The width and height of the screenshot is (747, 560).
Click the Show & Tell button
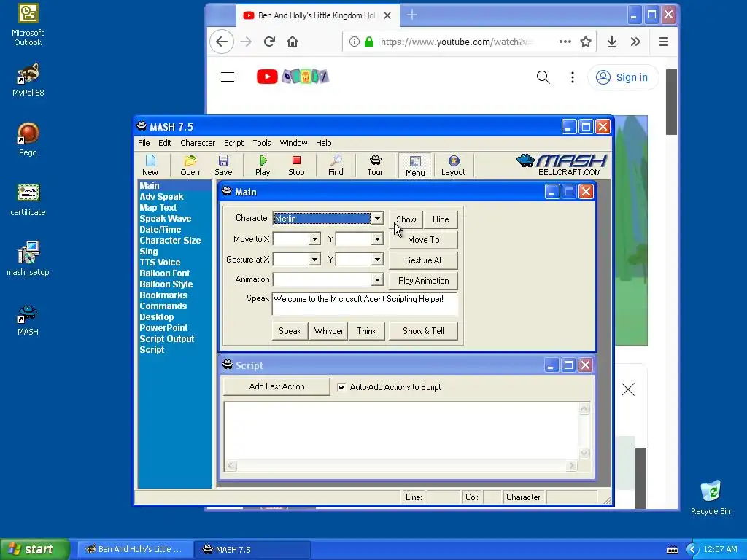tap(424, 331)
